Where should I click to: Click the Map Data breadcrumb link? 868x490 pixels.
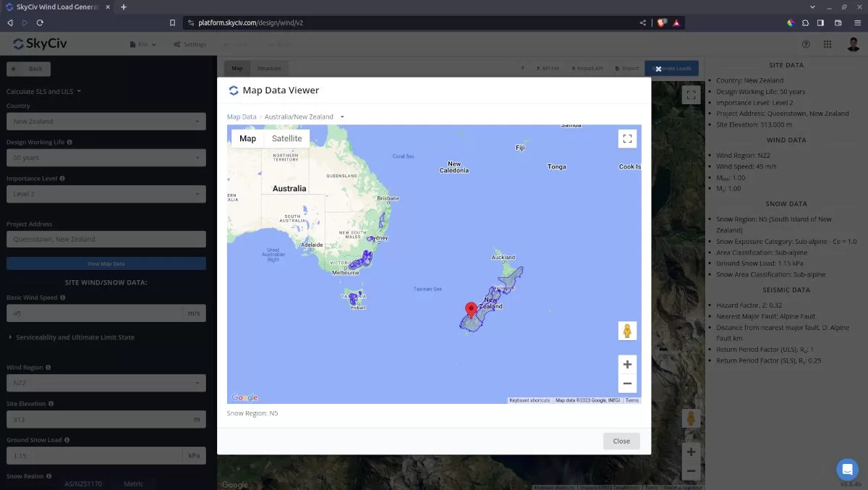tap(242, 117)
